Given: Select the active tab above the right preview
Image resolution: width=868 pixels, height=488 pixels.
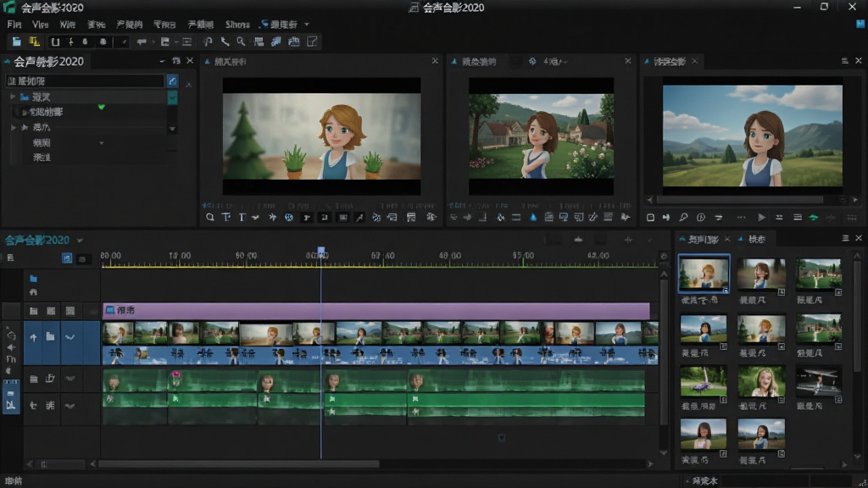Looking at the screenshot, I should 670,61.
